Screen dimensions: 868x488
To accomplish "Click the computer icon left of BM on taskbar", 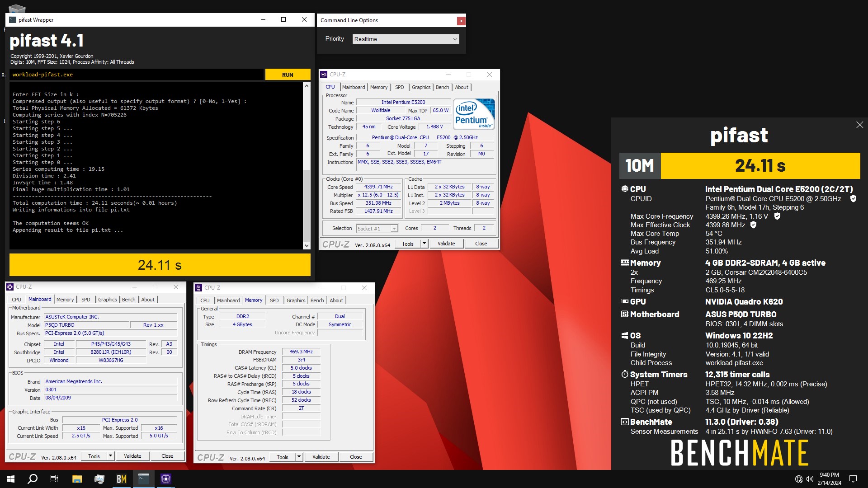I will tap(99, 479).
